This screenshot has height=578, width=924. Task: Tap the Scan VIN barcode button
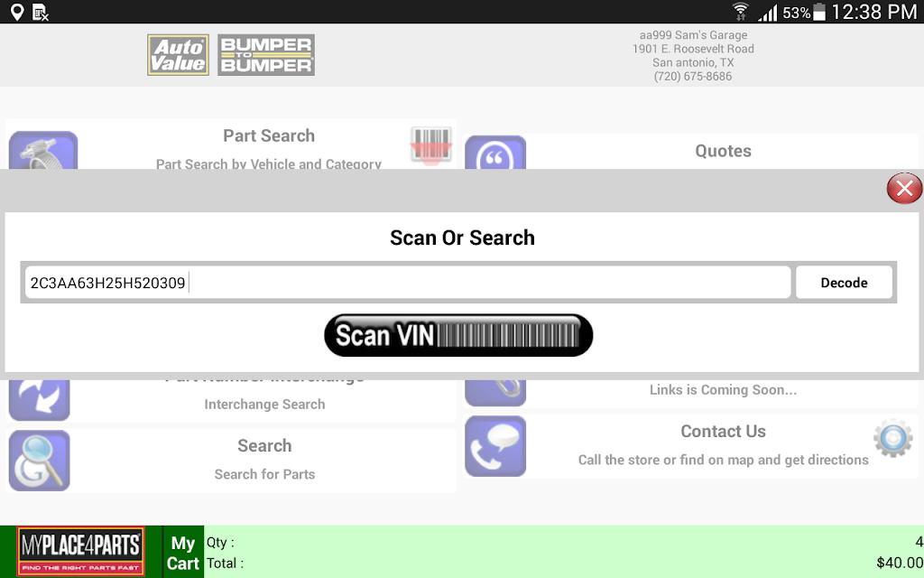pyautogui.click(x=458, y=335)
